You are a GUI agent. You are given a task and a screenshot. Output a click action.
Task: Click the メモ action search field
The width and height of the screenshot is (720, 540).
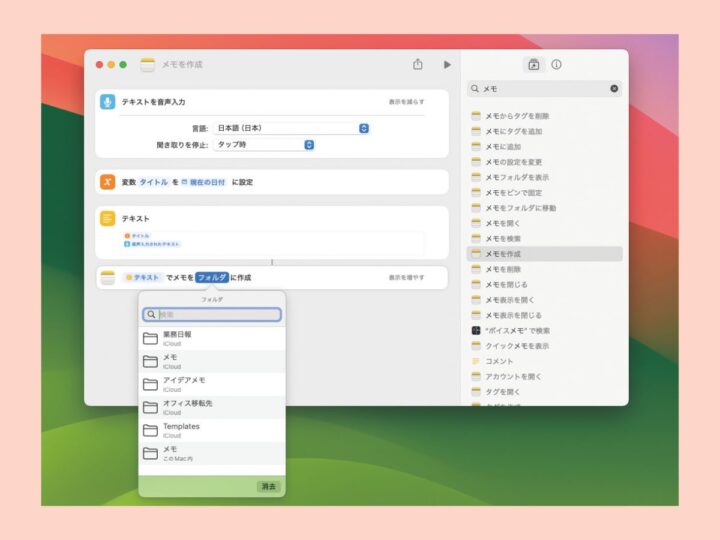tap(545, 89)
